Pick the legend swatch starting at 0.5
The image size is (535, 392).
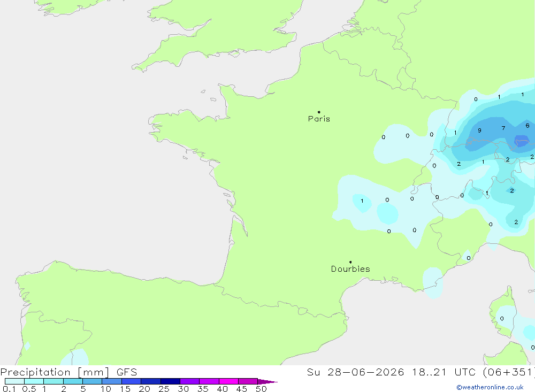34,381
